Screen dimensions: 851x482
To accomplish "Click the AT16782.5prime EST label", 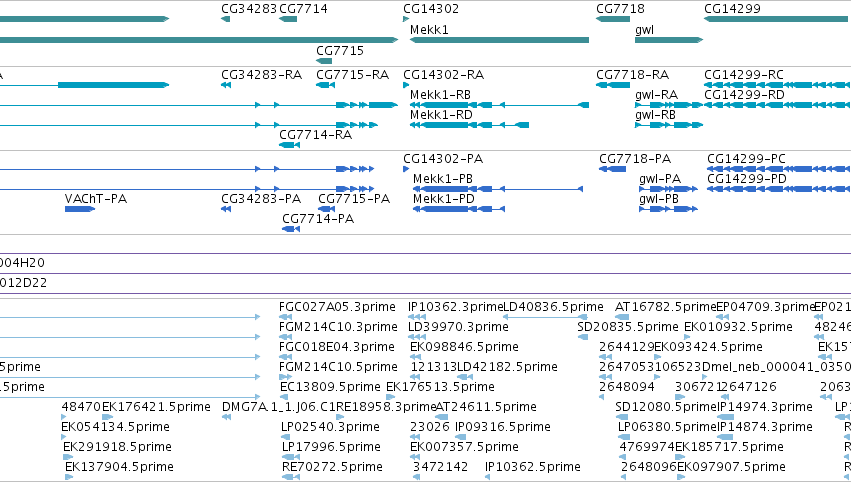I will pos(666,307).
